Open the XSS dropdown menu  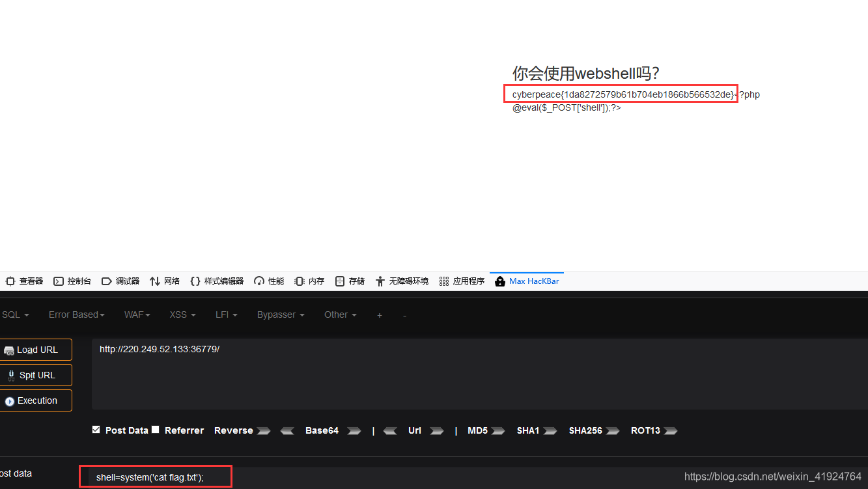click(183, 314)
